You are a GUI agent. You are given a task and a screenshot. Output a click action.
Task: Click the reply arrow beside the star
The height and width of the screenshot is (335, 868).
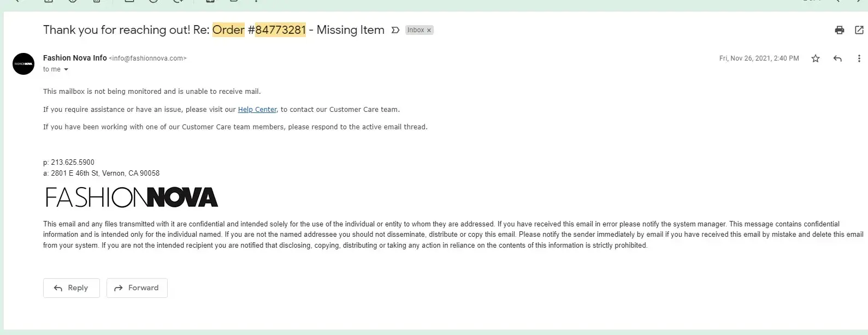[837, 58]
